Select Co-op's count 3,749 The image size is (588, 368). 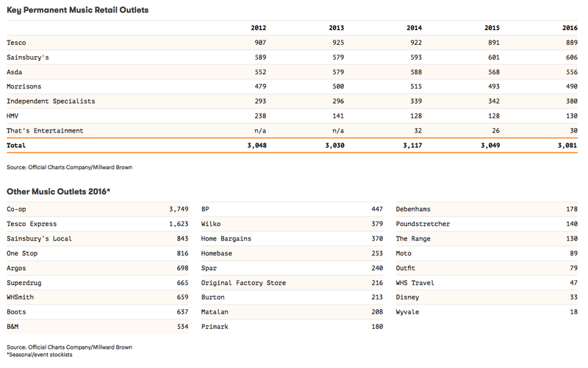tap(179, 209)
